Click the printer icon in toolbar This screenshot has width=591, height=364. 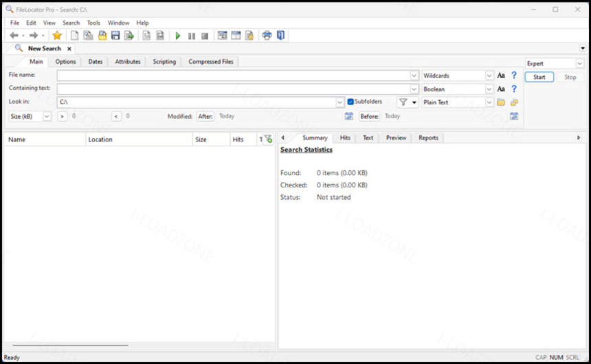point(267,36)
